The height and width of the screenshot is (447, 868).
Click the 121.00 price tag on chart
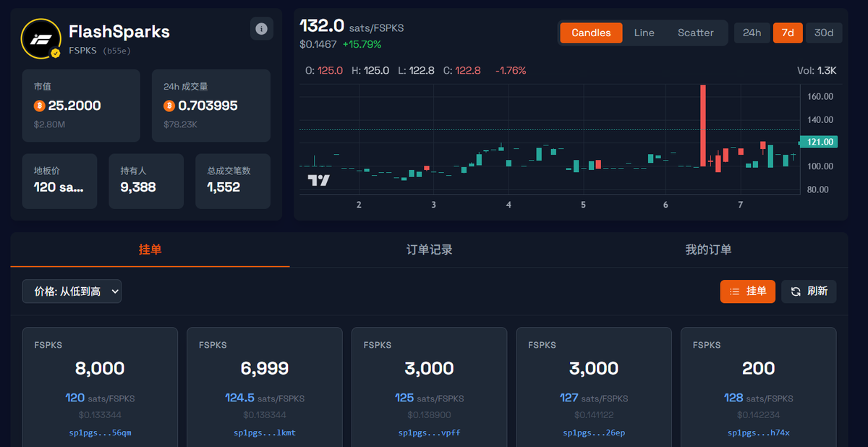click(x=817, y=142)
